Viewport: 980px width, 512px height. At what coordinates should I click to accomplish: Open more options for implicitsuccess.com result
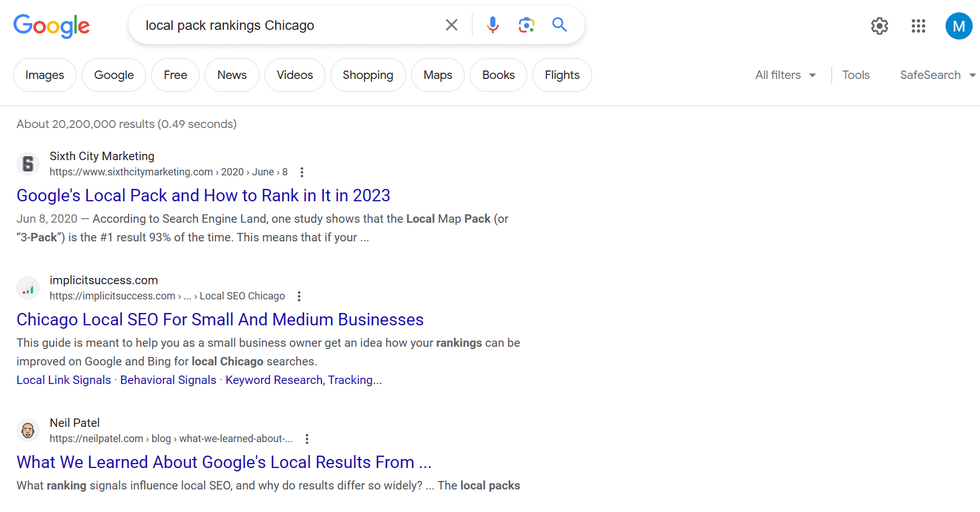coord(299,296)
